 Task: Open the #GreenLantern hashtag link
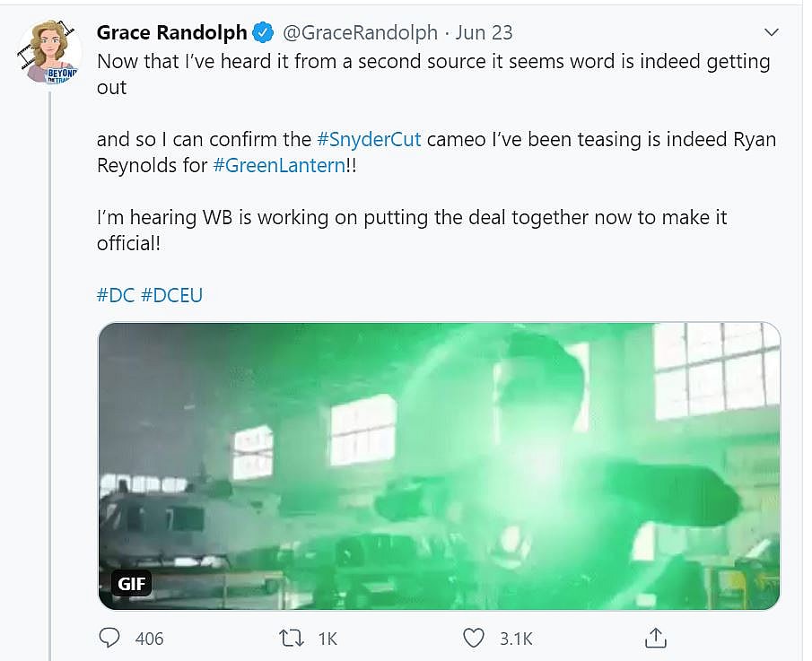(278, 166)
